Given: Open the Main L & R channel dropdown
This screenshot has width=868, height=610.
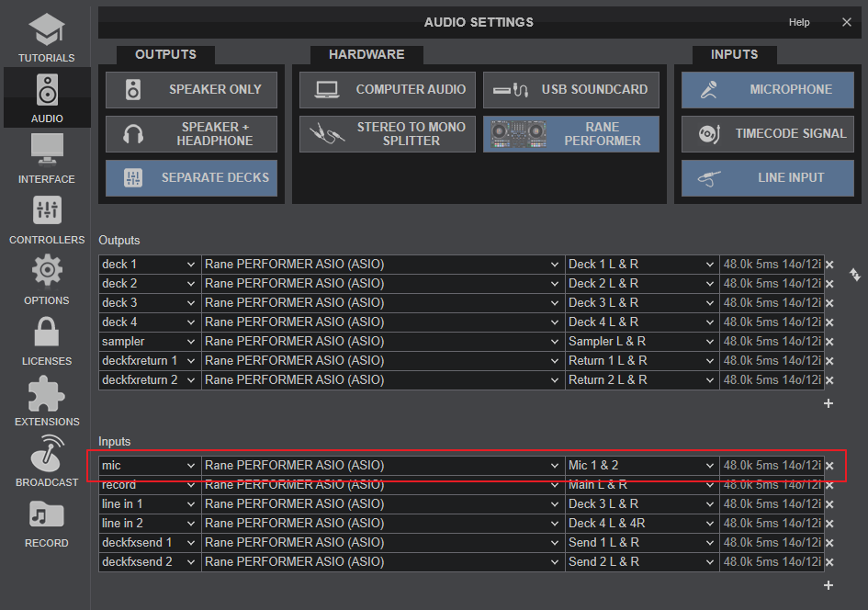Looking at the screenshot, I should [x=642, y=485].
